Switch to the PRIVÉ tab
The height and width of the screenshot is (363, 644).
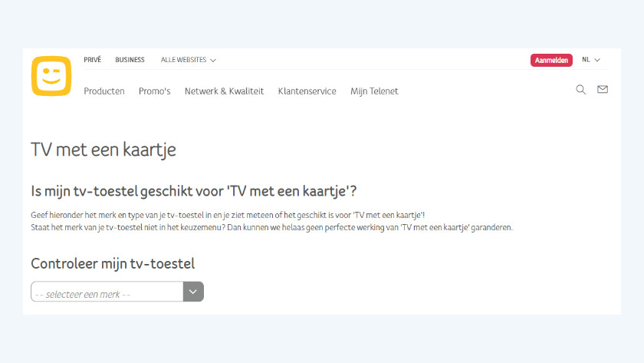pyautogui.click(x=92, y=60)
